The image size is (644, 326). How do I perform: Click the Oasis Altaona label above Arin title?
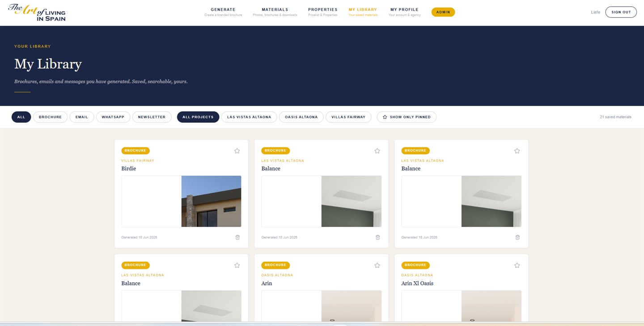click(277, 275)
